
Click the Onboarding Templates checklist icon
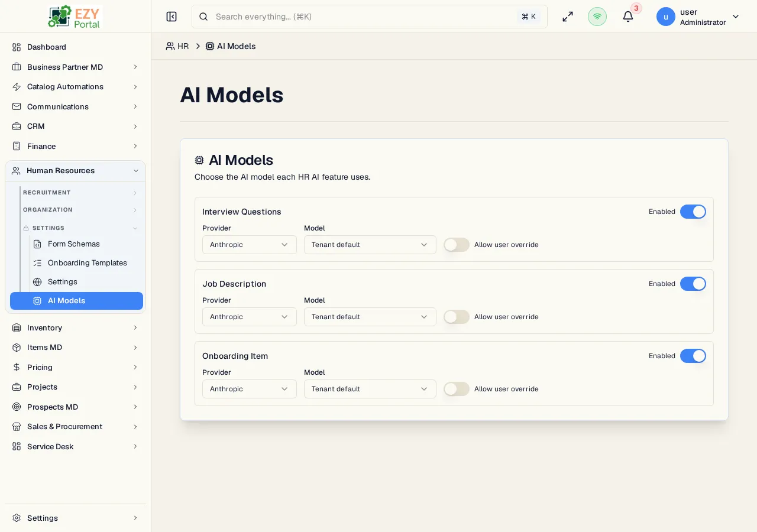coord(37,263)
